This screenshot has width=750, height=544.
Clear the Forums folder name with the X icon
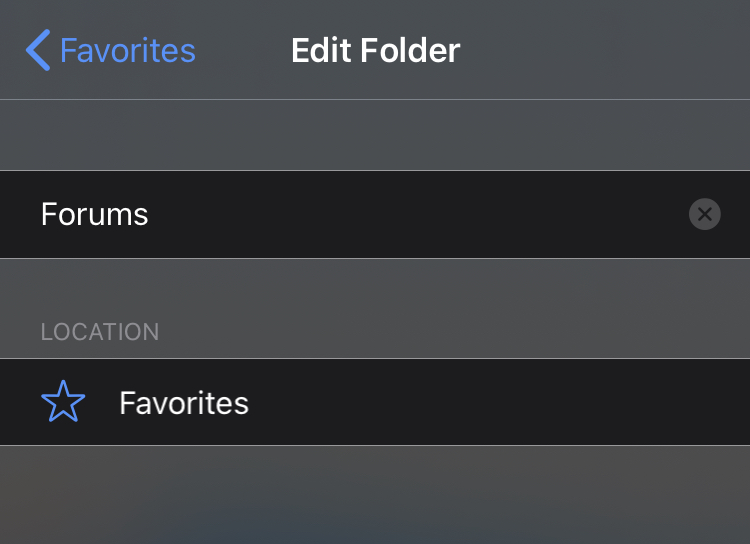[705, 214]
